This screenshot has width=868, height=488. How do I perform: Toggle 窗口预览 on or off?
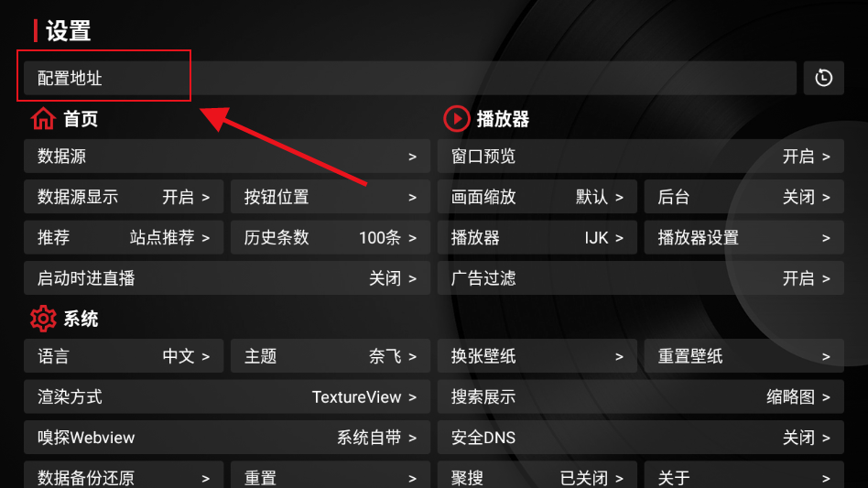coord(641,157)
